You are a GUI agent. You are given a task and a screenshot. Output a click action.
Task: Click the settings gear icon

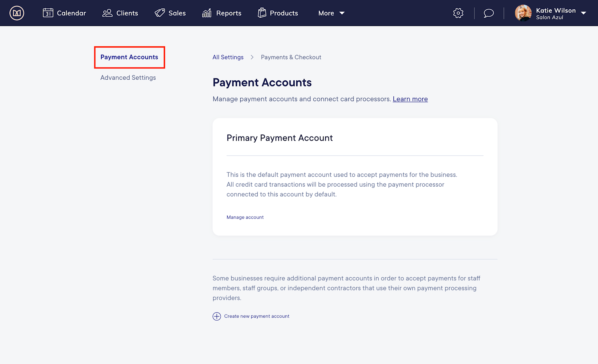(x=458, y=13)
